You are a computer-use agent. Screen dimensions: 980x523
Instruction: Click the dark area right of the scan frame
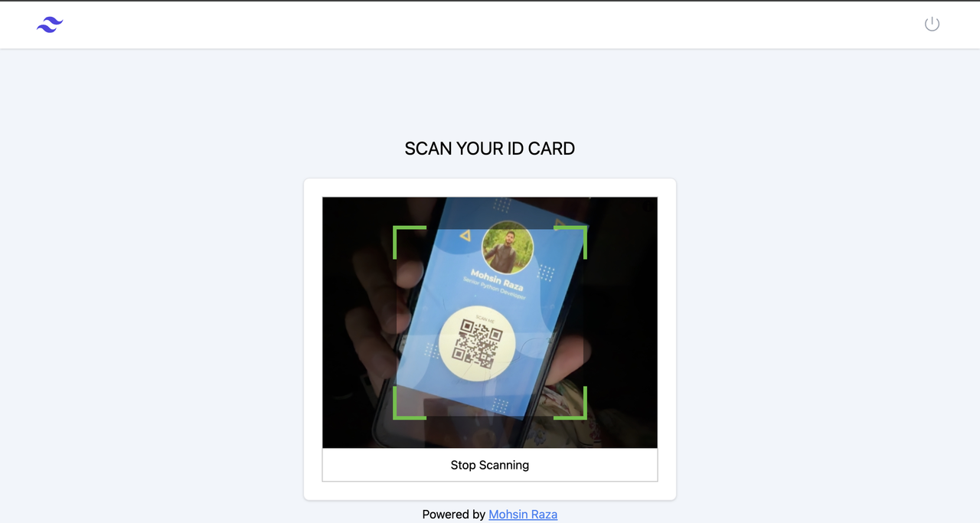click(622, 322)
